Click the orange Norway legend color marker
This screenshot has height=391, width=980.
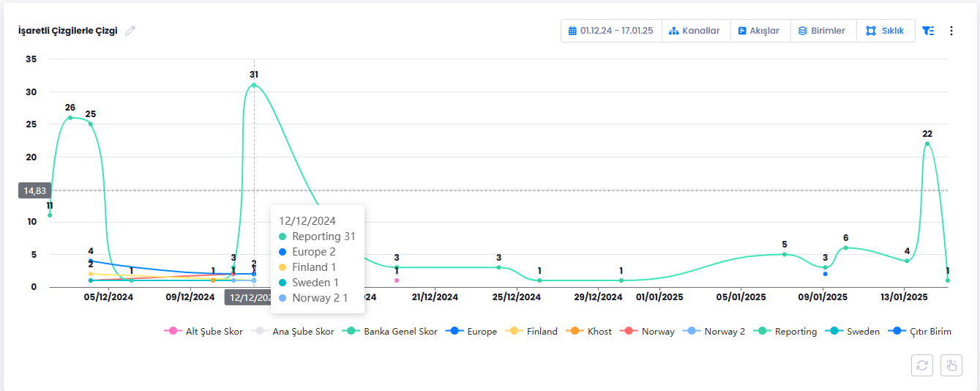[630, 332]
